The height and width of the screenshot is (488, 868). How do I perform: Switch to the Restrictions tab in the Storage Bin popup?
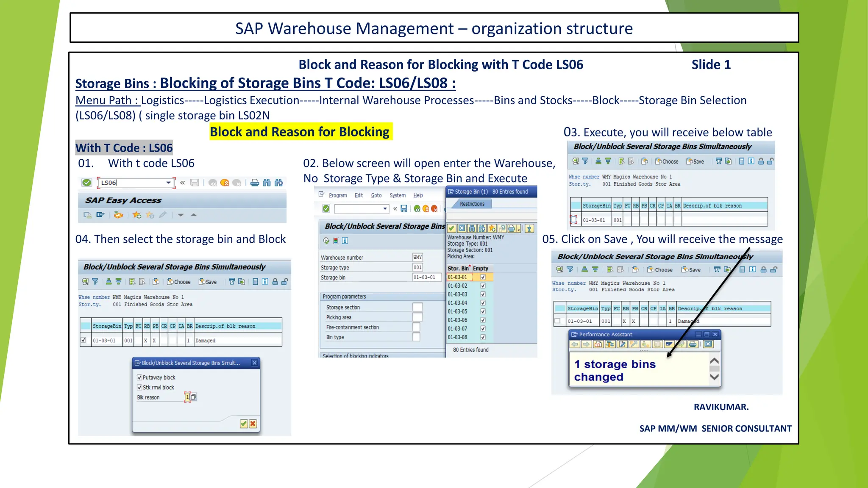472,204
